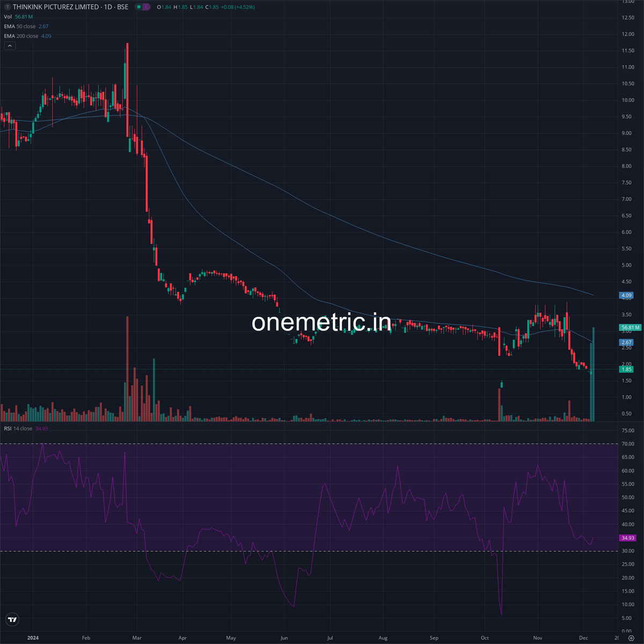The height and width of the screenshot is (644, 644).
Task: Click the Nov label on the time axis
Action: (538, 638)
